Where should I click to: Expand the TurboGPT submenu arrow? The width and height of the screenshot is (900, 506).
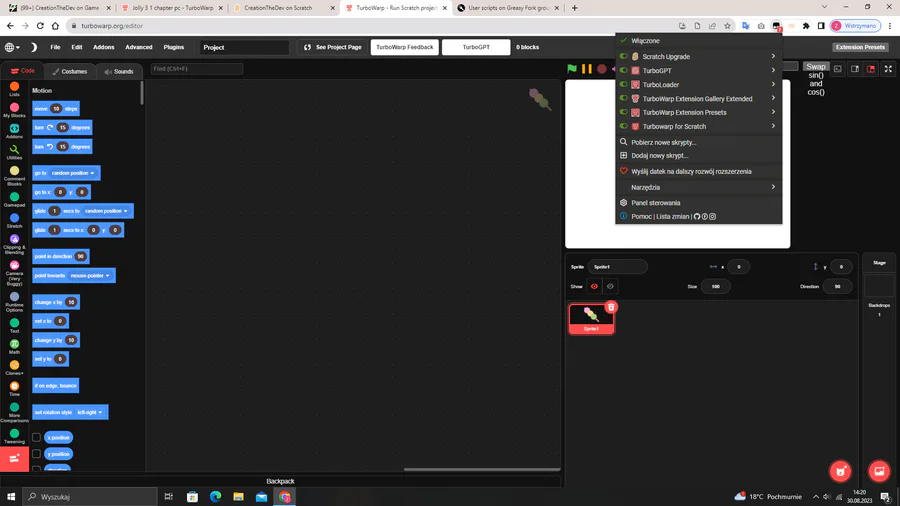(x=773, y=70)
